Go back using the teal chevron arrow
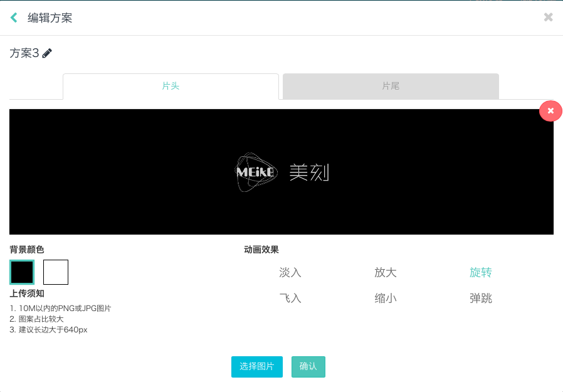Viewport: 563px width, 392px height. (x=14, y=18)
